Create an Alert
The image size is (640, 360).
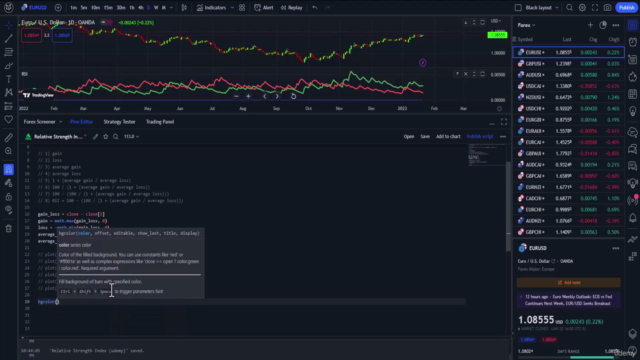(264, 7)
